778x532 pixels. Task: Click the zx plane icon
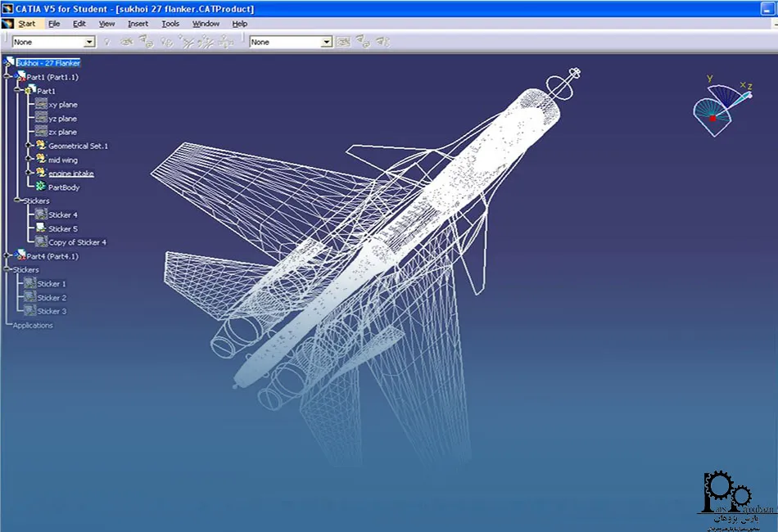41,132
